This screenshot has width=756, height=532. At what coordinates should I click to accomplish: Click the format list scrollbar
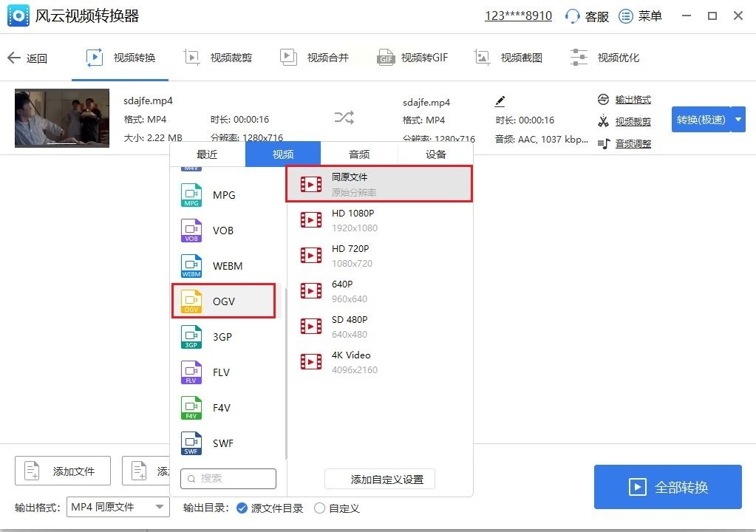[x=286, y=373]
